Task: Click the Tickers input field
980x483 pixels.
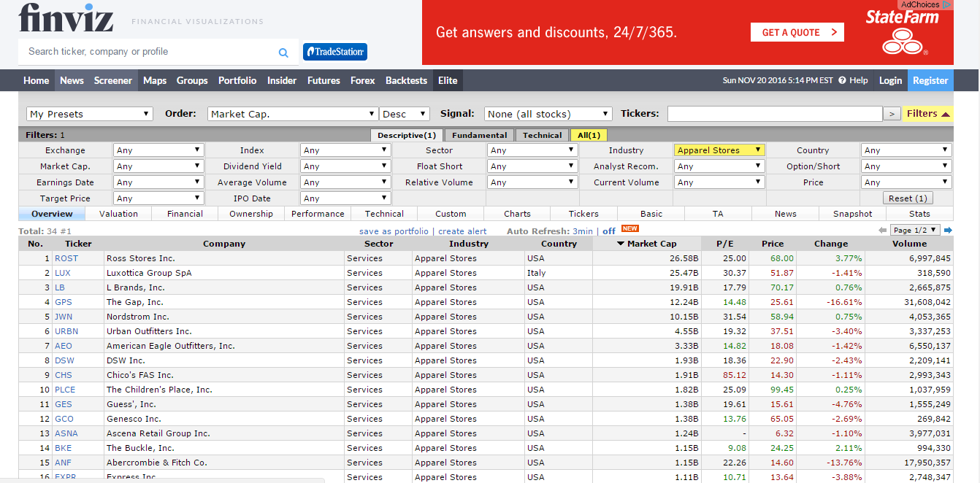Action: 774,114
